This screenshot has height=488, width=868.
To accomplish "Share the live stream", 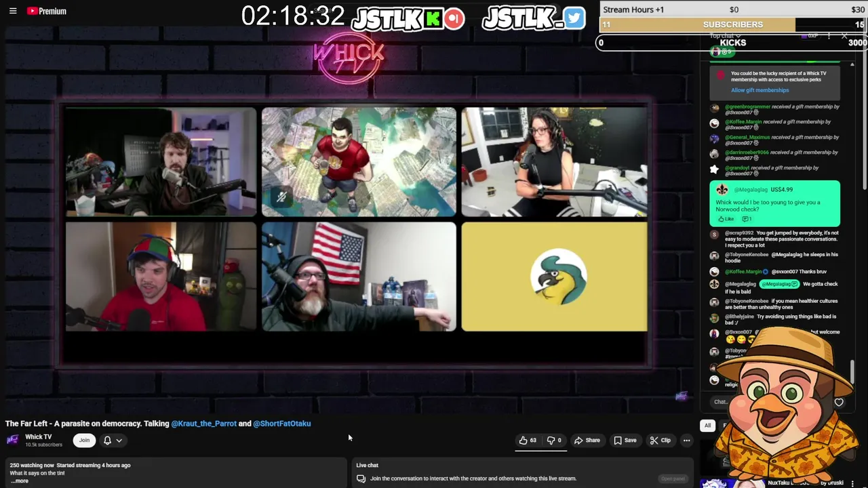I will 587,441.
